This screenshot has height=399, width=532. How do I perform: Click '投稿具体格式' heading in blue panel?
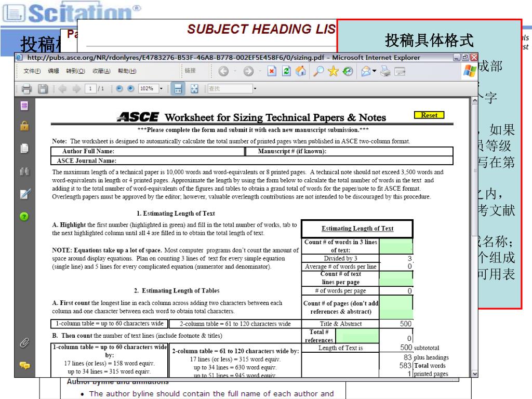pos(429,41)
